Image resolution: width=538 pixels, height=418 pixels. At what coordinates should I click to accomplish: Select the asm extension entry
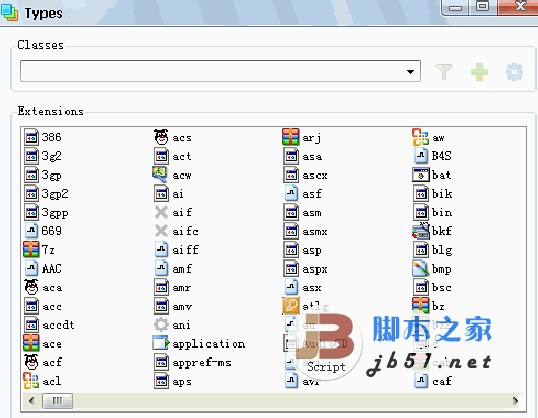coord(303,212)
